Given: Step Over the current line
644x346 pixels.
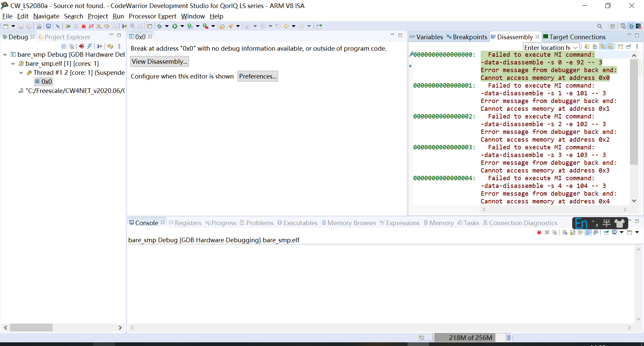Looking at the screenshot, I should [107, 26].
